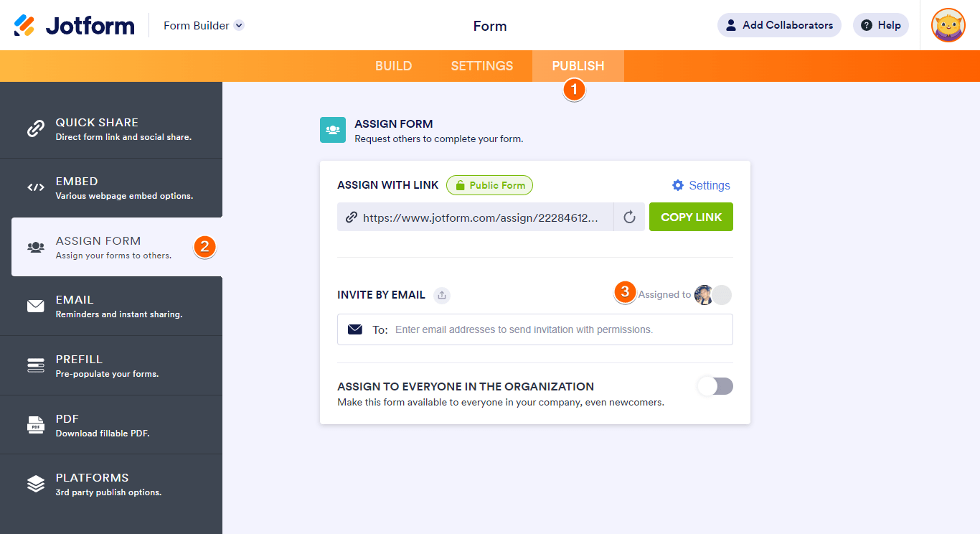Click the regenerate link refresh icon
This screenshot has height=534, width=980.
click(629, 217)
